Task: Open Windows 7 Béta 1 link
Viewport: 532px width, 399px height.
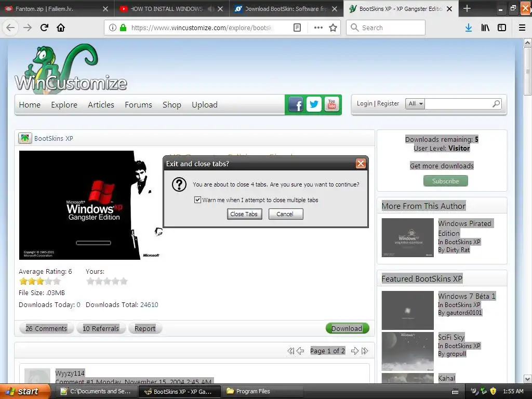Action: pos(467,296)
